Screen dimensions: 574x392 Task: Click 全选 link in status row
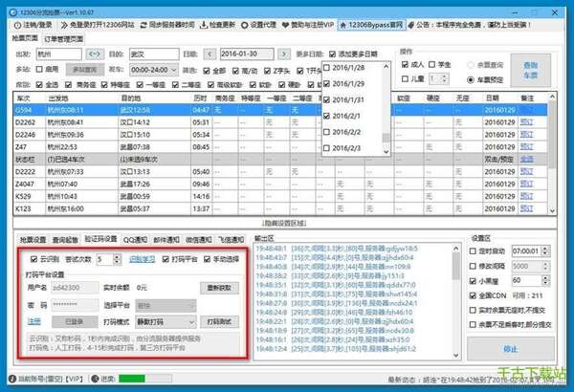pyautogui.click(x=526, y=160)
